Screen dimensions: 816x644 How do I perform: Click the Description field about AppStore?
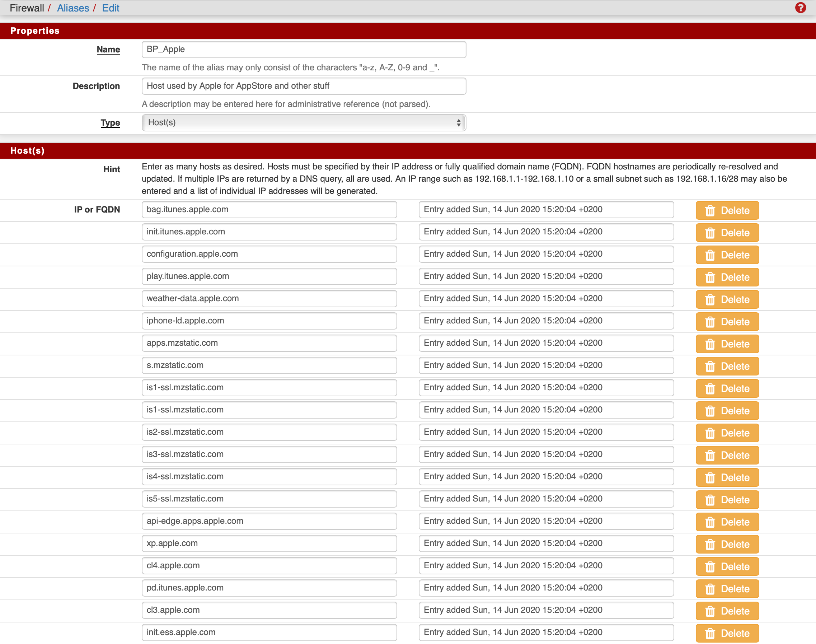pos(304,86)
